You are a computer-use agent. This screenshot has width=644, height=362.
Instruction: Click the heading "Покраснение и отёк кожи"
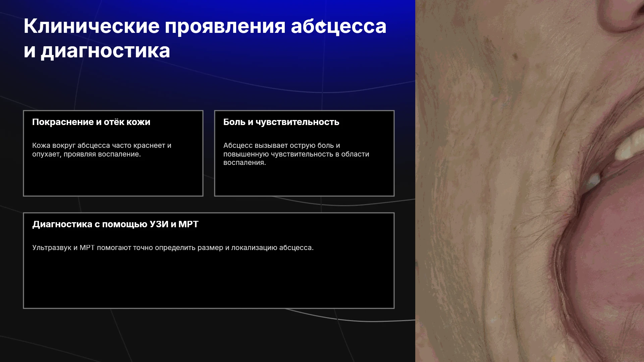coord(91,122)
